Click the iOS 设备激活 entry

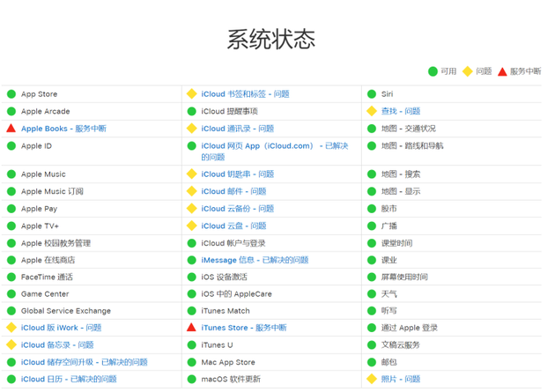[225, 277]
